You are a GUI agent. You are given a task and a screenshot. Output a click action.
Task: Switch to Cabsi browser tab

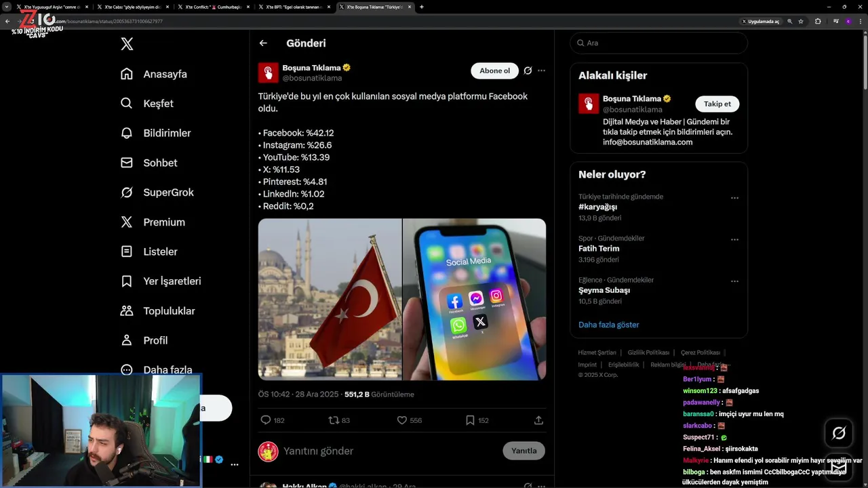click(133, 7)
